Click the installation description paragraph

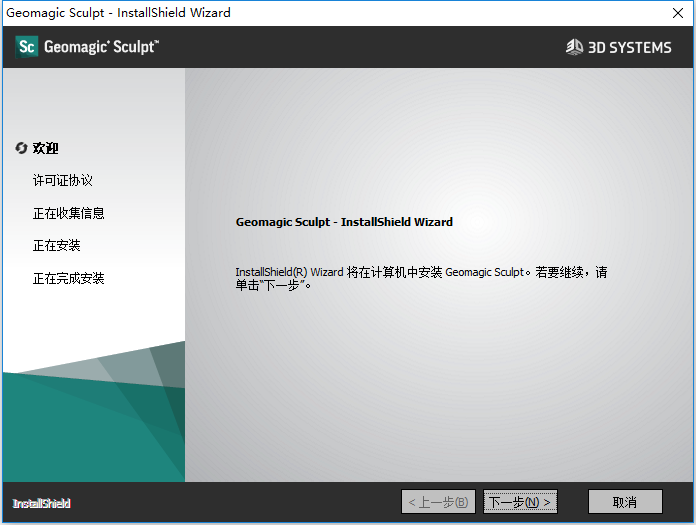tap(421, 278)
